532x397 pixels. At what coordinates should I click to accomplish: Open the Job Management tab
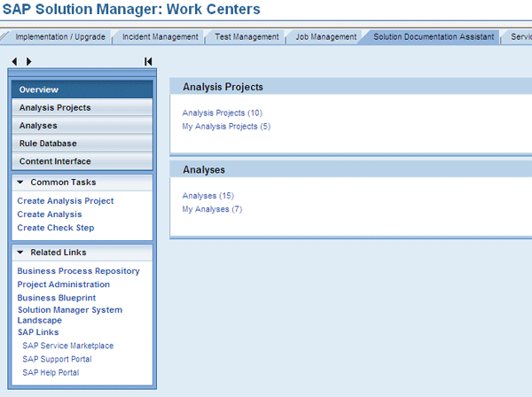(325, 36)
